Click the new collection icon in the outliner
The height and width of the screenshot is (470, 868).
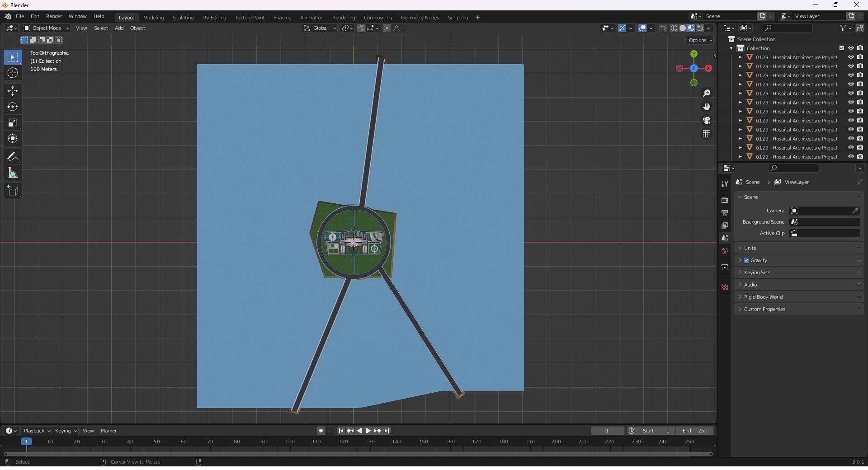pos(860,28)
